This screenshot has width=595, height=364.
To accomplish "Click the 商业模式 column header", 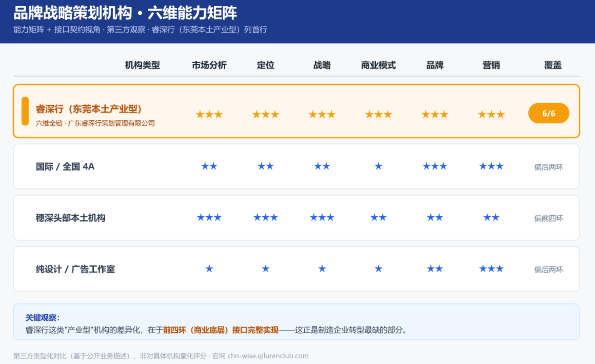I will coord(378,65).
